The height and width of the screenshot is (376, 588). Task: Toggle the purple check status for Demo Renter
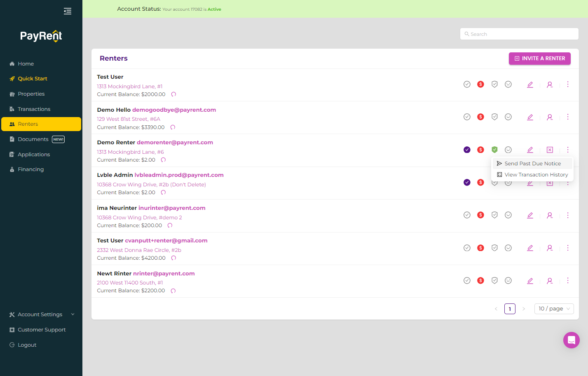[x=467, y=150]
